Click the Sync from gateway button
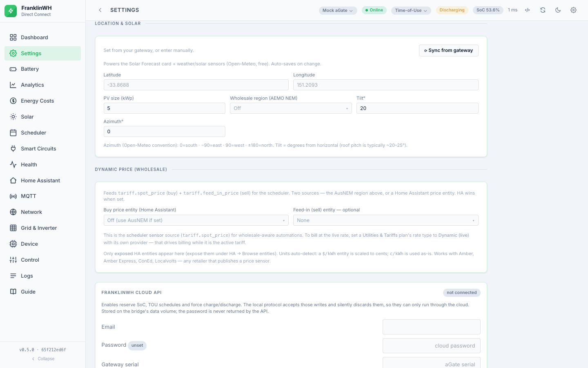588x368 pixels. 449,50
